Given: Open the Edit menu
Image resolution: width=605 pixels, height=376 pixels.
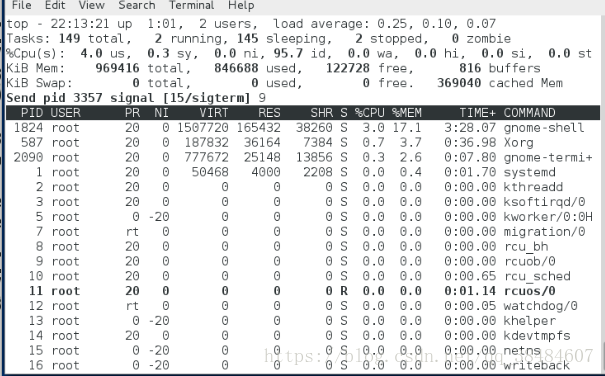Looking at the screenshot, I should (55, 5).
